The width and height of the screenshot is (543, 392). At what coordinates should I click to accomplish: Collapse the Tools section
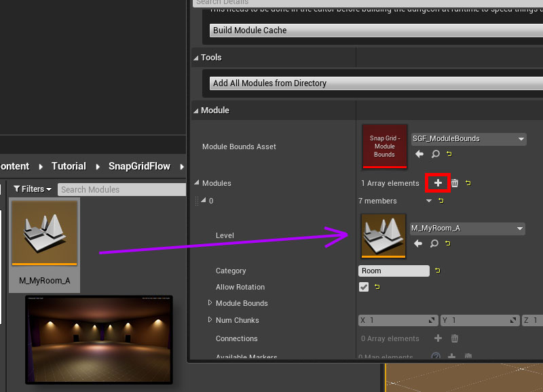[x=196, y=58]
